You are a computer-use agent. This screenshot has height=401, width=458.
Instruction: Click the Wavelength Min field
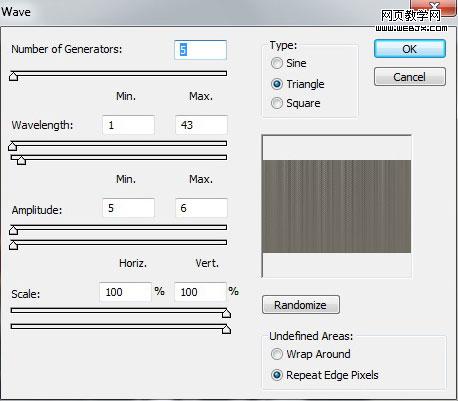[x=128, y=125]
